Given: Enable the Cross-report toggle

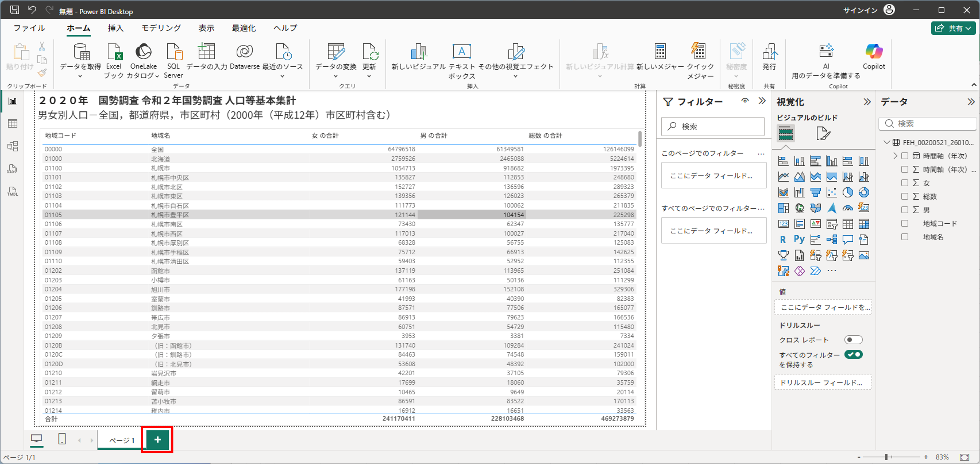Looking at the screenshot, I should pyautogui.click(x=853, y=340).
